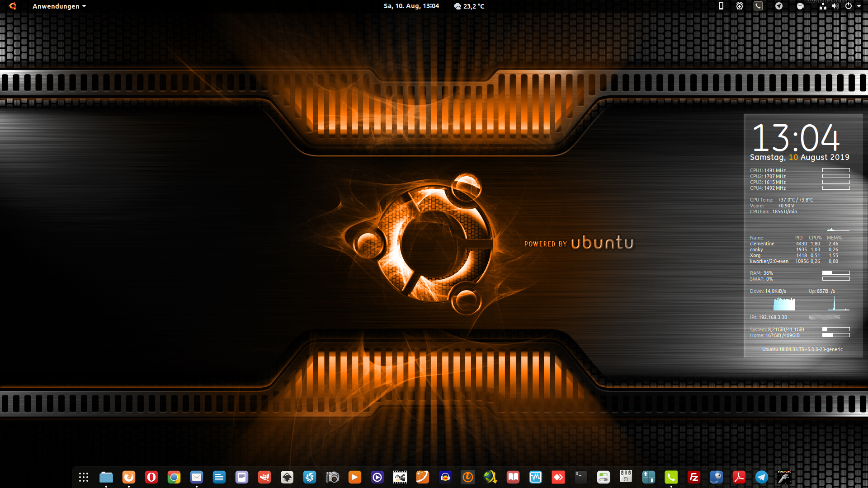Viewport: 868px width, 488px height.
Task: Open the wired network status icon
Action: [823, 6]
